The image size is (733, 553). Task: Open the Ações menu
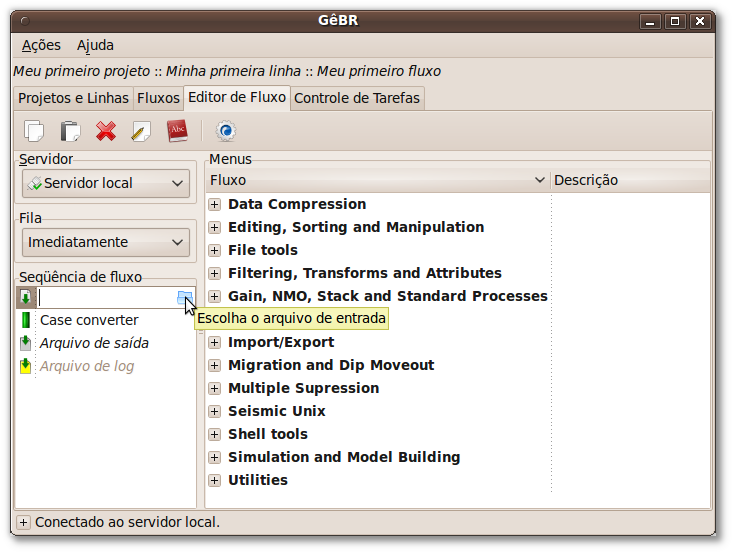41,45
